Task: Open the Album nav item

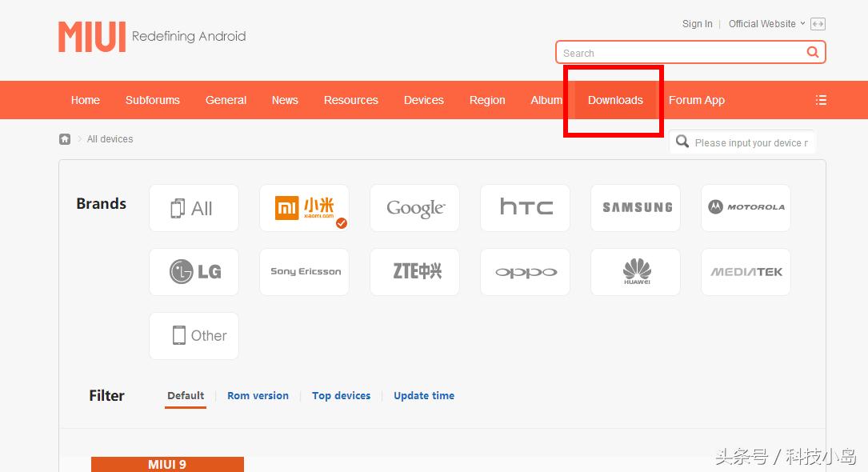Action: 546,100
